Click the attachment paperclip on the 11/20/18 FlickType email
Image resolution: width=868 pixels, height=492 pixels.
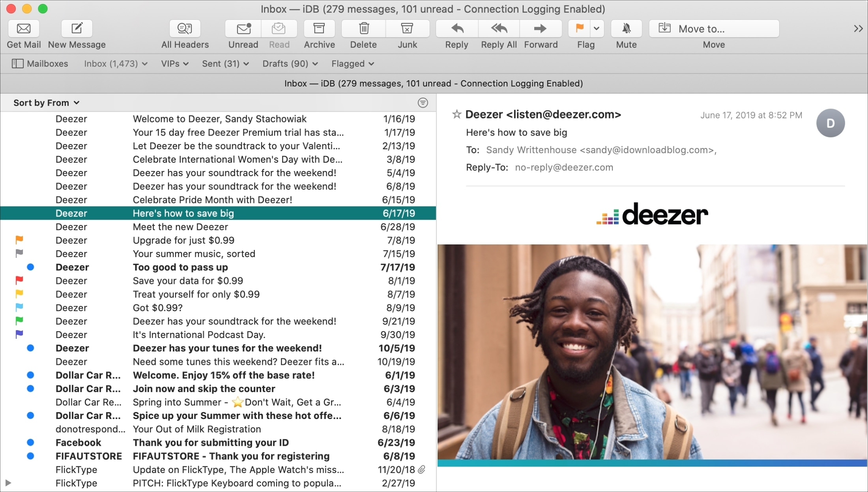[x=422, y=469]
